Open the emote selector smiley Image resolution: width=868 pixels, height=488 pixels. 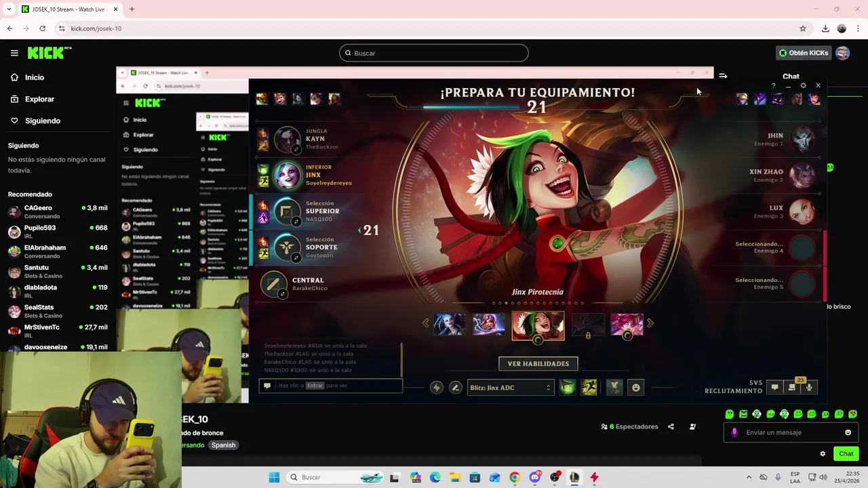635,388
